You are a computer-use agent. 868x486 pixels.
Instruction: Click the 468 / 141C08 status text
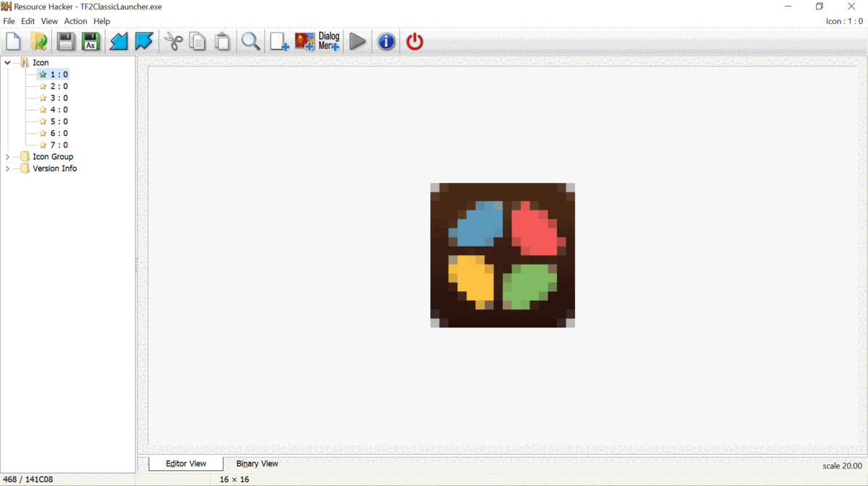click(x=28, y=479)
